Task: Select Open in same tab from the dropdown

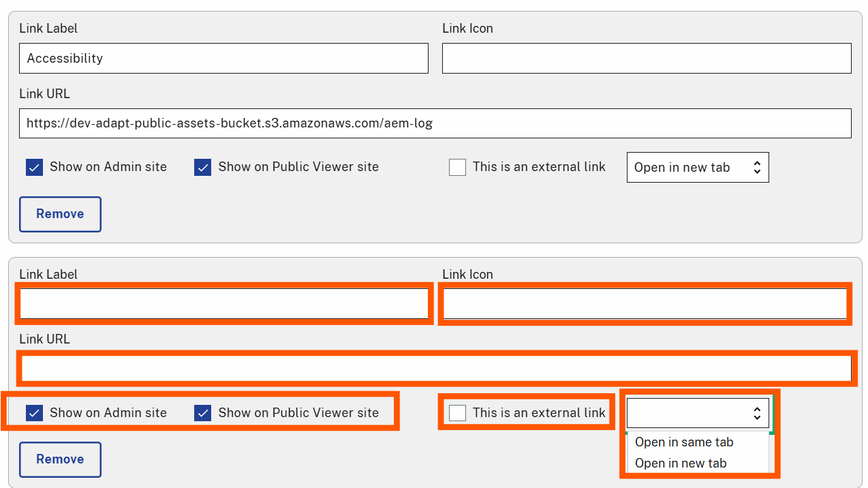Action: pyautogui.click(x=683, y=442)
